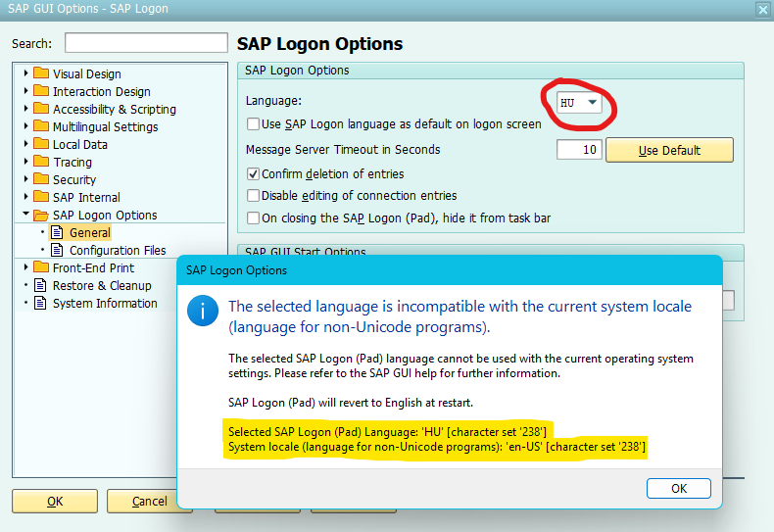Click the Visual Design folder icon
774x532 pixels.
point(41,73)
